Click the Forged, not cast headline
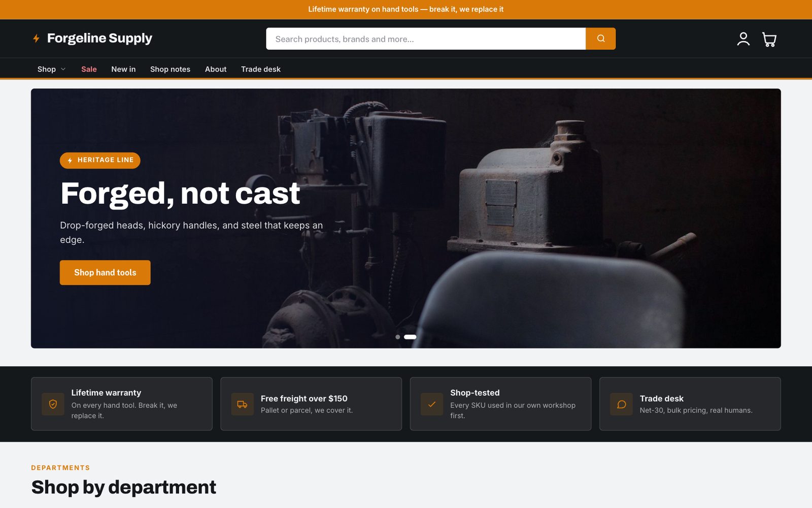Viewport: 812px width, 508px height. tap(180, 194)
